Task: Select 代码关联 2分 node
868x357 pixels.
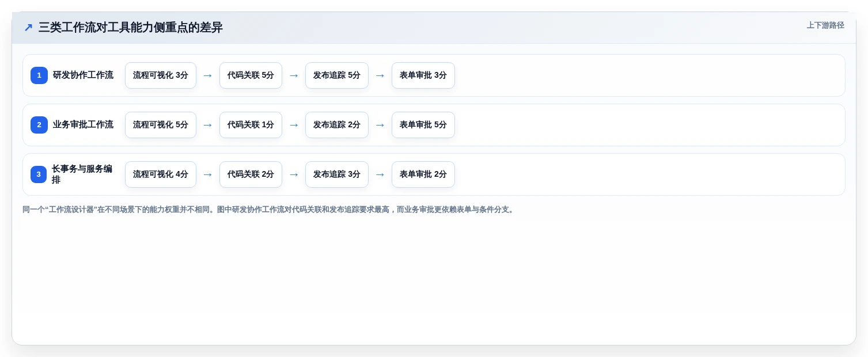Action: click(251, 174)
